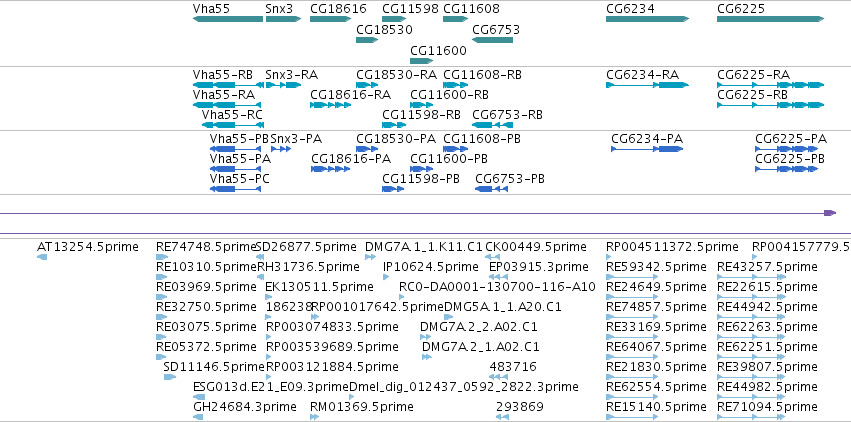This screenshot has height=422, width=851.
Task: Click transcript CG11600-RB
Action: [449, 94]
